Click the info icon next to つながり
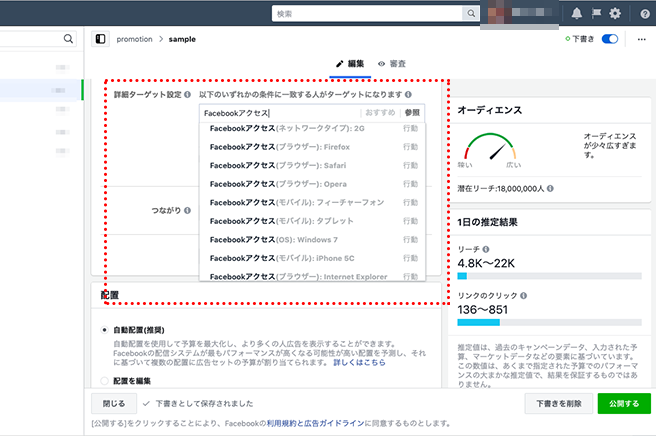656x436 pixels. tap(187, 210)
